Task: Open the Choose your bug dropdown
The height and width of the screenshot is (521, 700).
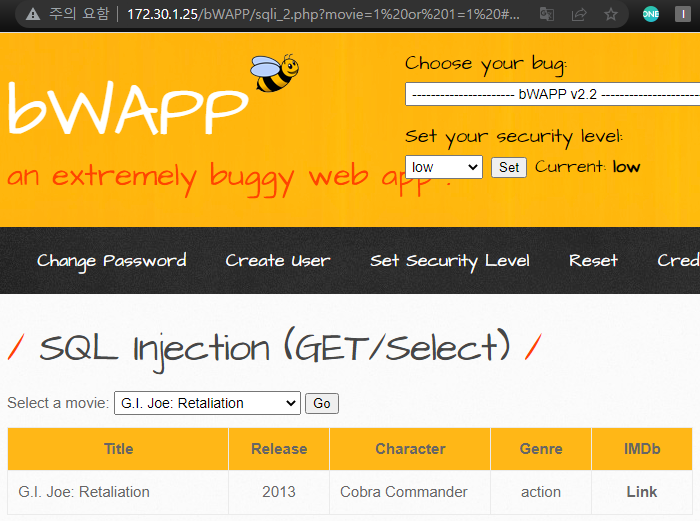Action: [552, 94]
